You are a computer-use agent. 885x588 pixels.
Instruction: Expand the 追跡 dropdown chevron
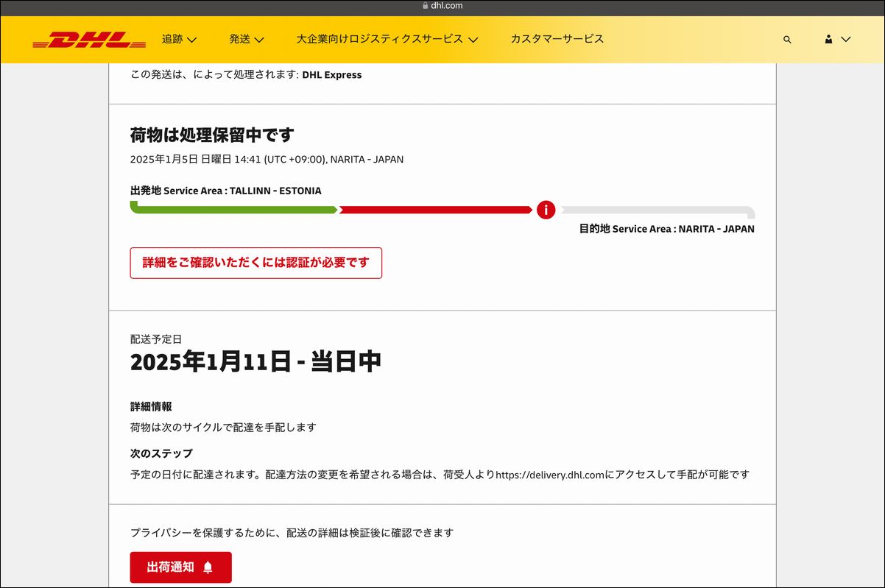click(191, 40)
